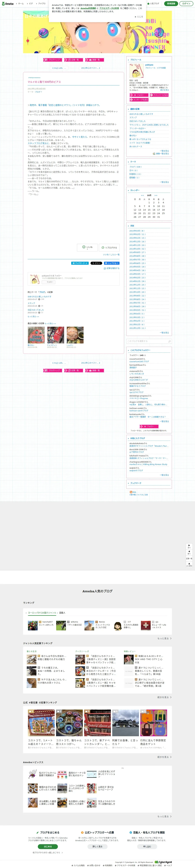Click the green 新規登録 button

click(171, 3)
